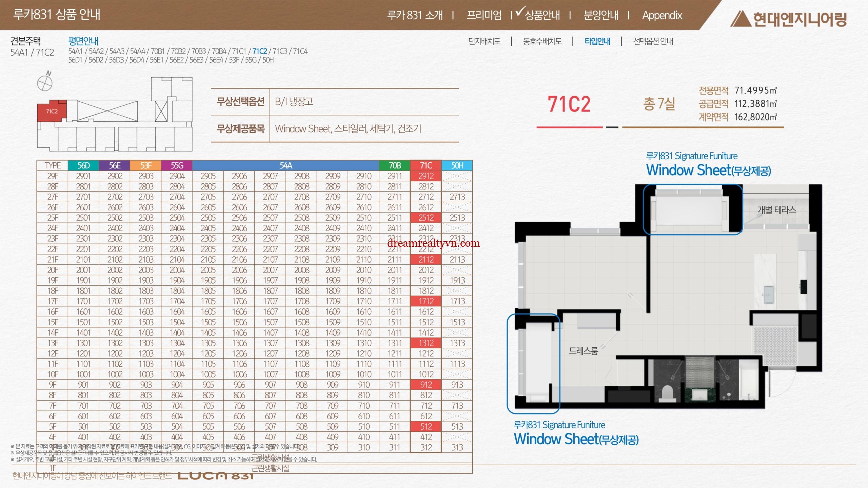Click the purple 56E type header
Screen dimensions: 868x488
pyautogui.click(x=115, y=165)
